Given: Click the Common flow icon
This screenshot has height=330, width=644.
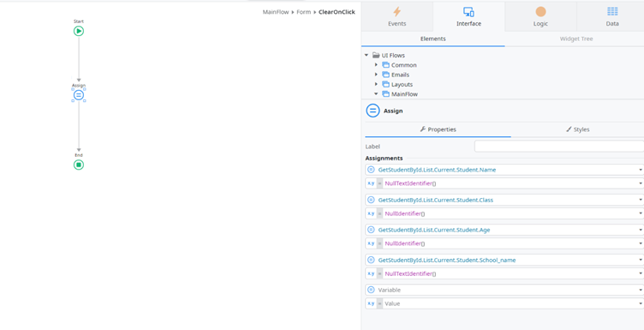Looking at the screenshot, I should click(x=385, y=65).
